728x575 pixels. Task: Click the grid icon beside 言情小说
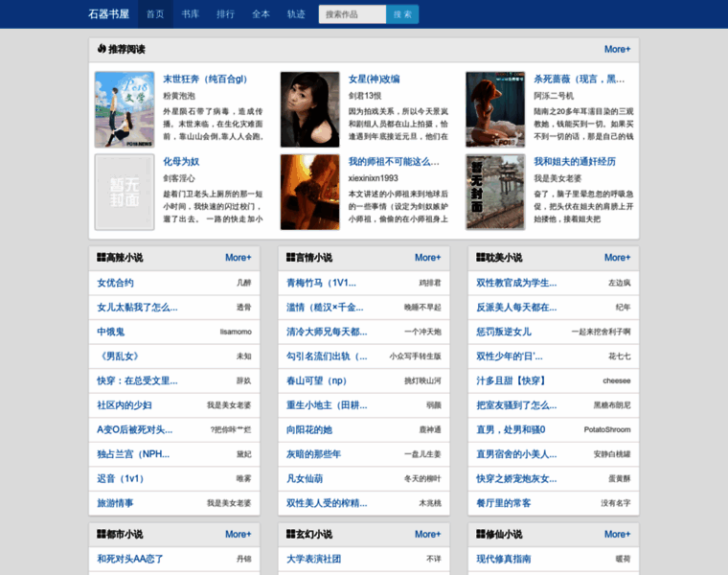(290, 257)
